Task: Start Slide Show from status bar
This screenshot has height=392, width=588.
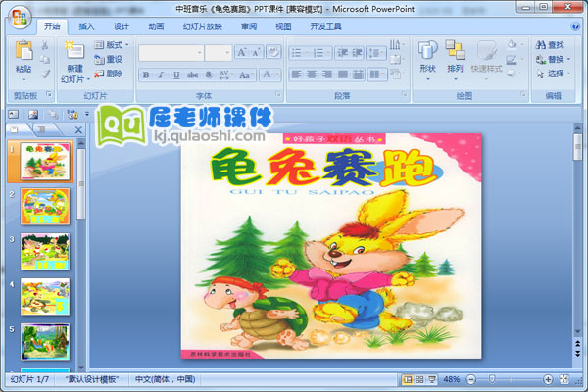Action: tap(432, 379)
